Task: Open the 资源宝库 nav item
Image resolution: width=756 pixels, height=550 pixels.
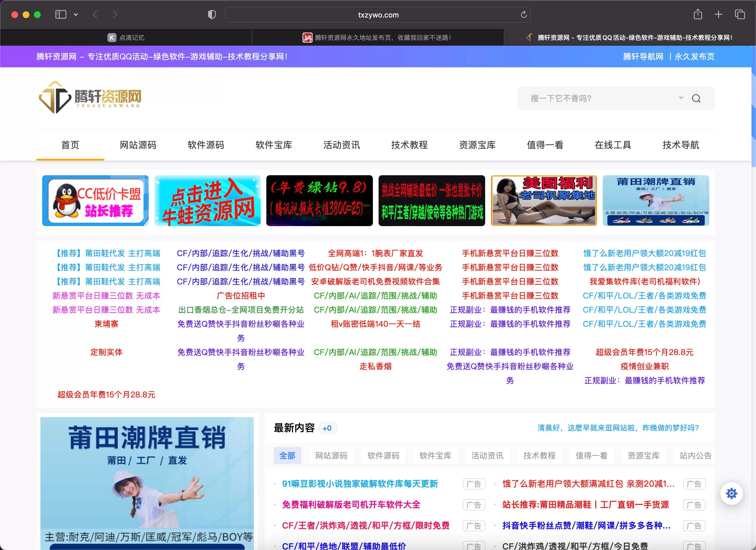Action: 477,145
